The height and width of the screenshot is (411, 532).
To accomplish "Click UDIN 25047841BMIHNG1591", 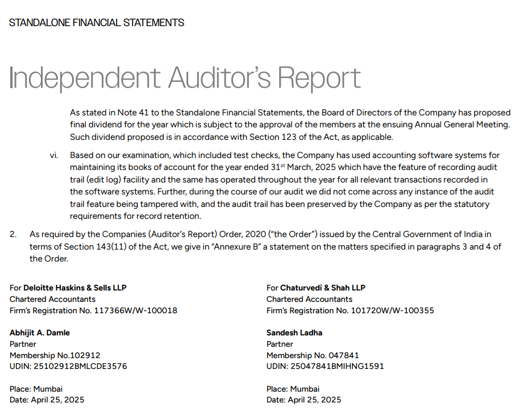I will click(336, 366).
